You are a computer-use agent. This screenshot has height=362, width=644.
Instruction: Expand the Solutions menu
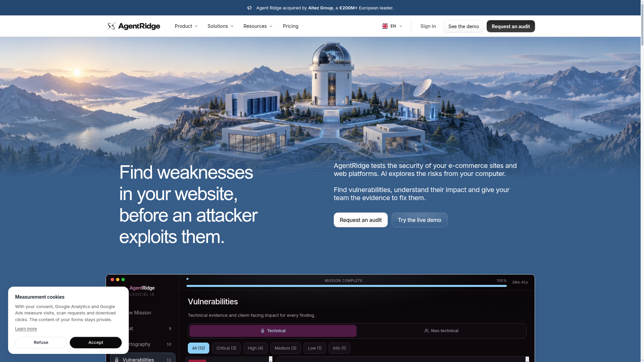click(x=220, y=26)
